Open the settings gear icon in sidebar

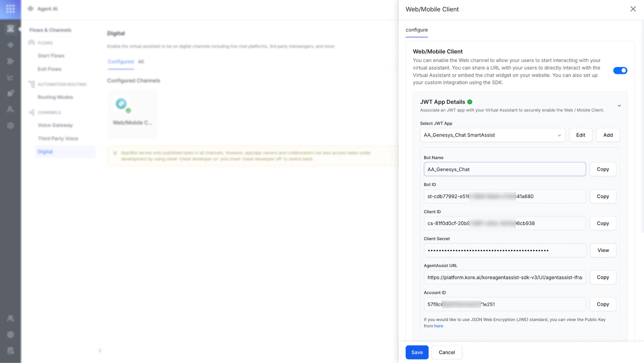(x=10, y=126)
